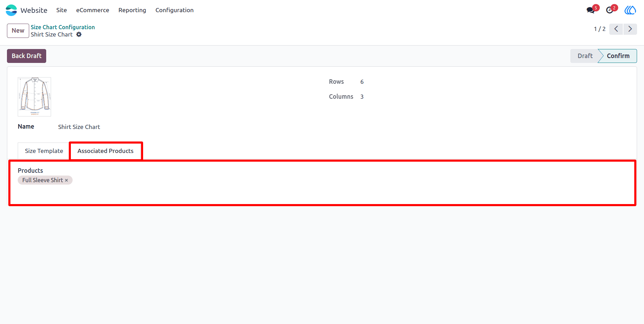Screen dimensions: 644x324
Task: Open the Reporting menu
Action: [132, 10]
